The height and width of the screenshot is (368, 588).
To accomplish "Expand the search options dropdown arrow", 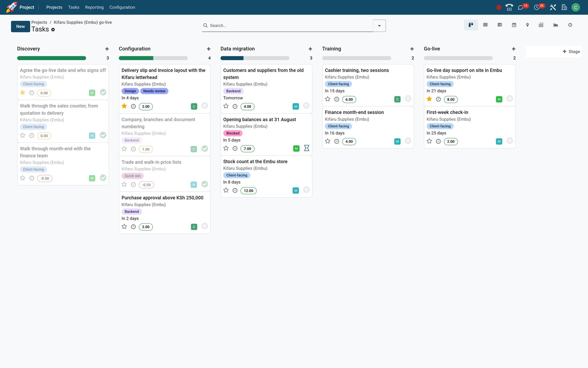I will click(x=379, y=26).
